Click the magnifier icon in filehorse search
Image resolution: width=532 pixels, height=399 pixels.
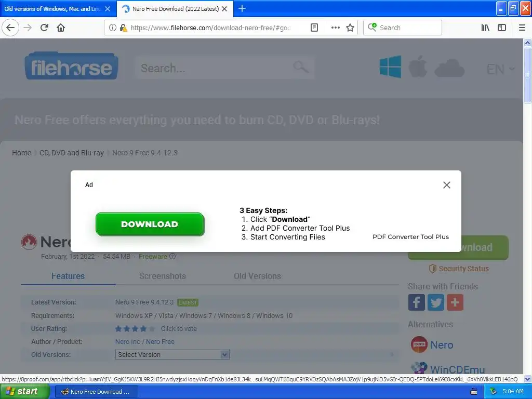(x=301, y=67)
